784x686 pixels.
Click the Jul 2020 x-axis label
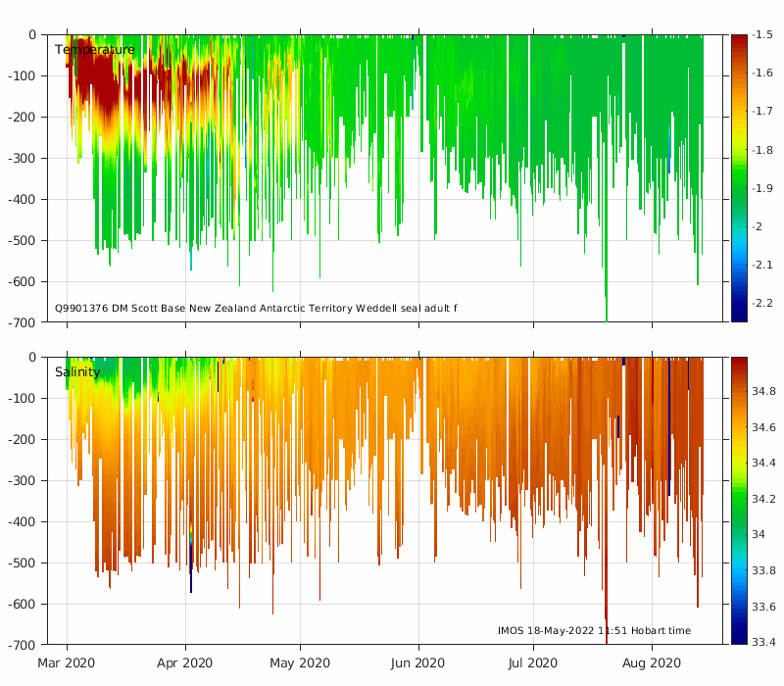coord(532,663)
